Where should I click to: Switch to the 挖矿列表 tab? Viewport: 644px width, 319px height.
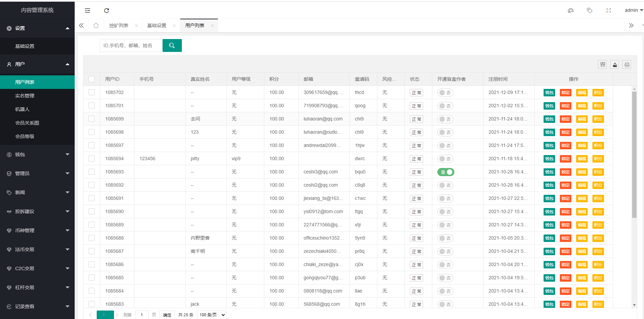coord(119,25)
